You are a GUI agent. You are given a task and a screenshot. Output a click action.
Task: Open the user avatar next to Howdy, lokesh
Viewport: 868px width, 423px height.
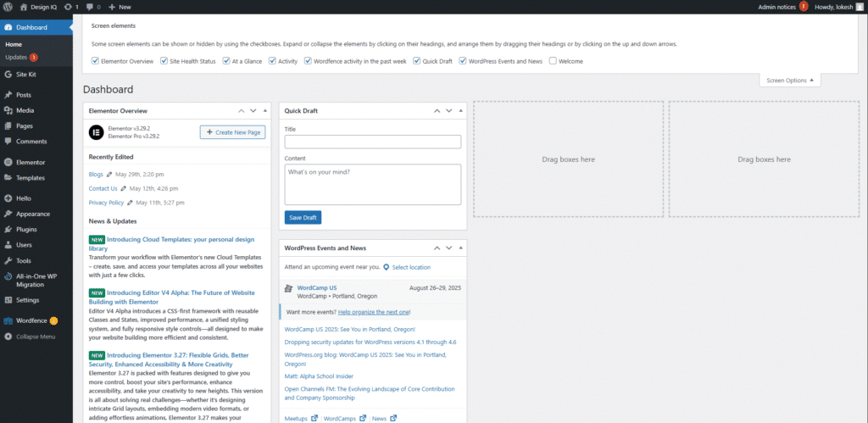(860, 7)
